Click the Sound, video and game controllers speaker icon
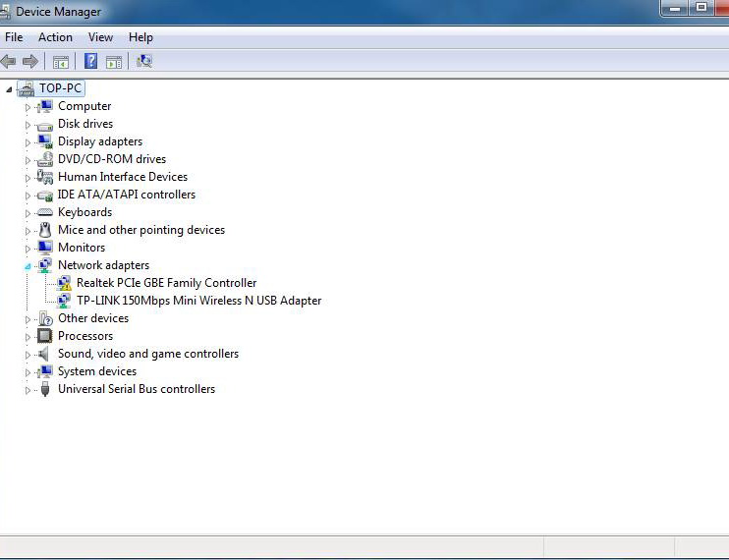729x560 pixels. (x=43, y=354)
